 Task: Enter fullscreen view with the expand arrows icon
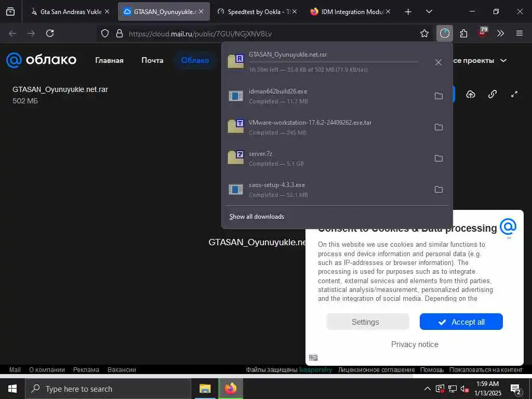pyautogui.click(x=514, y=95)
